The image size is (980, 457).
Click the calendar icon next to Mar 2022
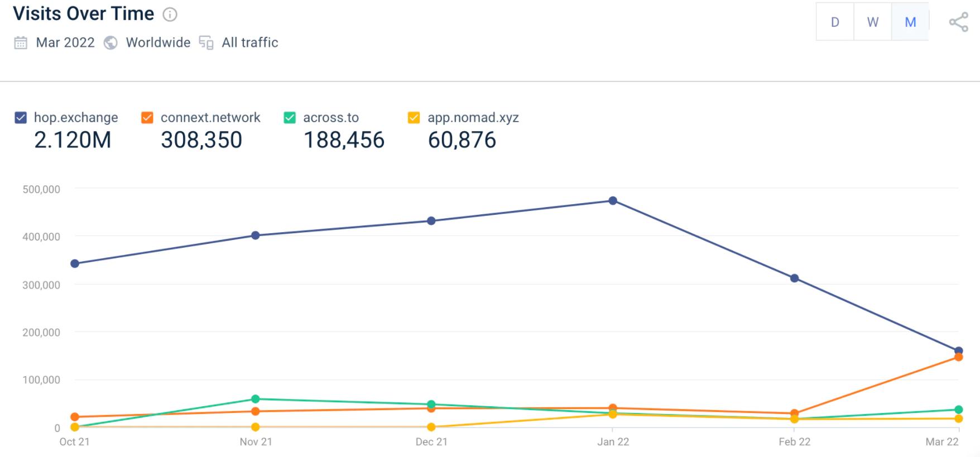pos(21,43)
